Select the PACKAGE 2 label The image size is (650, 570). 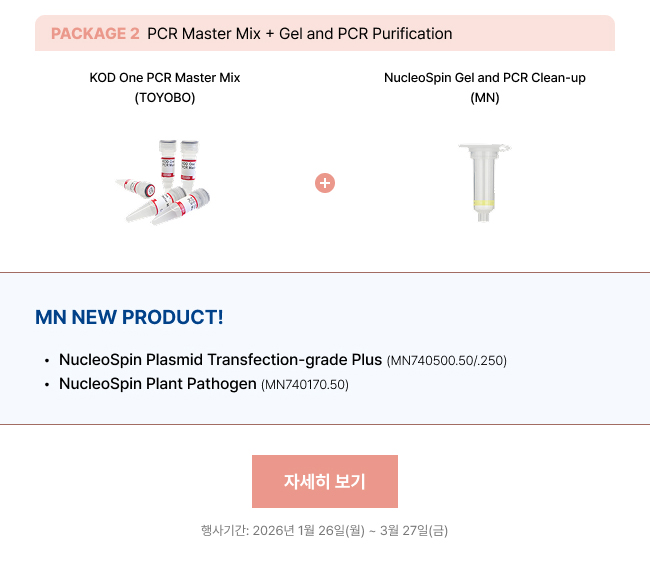95,34
